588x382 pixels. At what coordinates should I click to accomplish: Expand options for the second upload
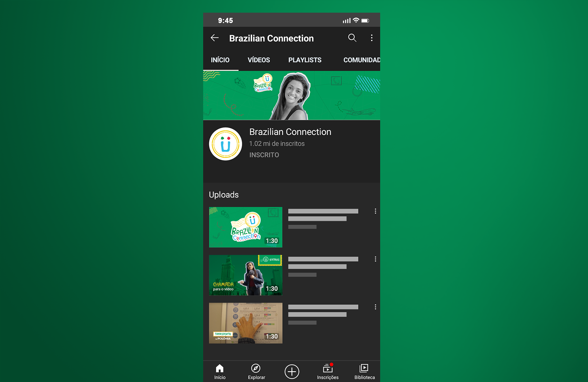(375, 259)
